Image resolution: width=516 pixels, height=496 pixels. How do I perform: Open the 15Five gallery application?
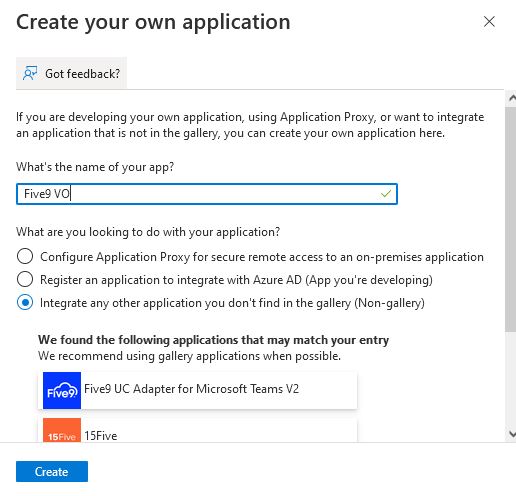click(197, 430)
